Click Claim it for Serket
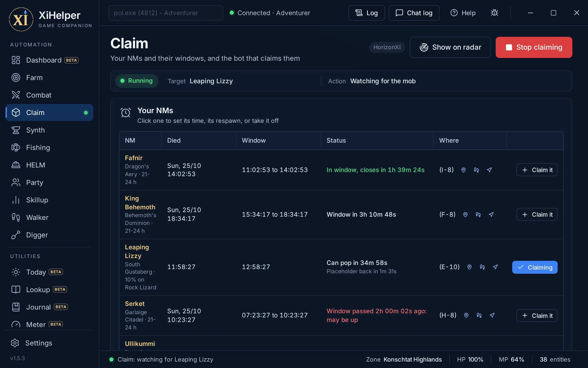588x368 pixels. pyautogui.click(x=537, y=315)
